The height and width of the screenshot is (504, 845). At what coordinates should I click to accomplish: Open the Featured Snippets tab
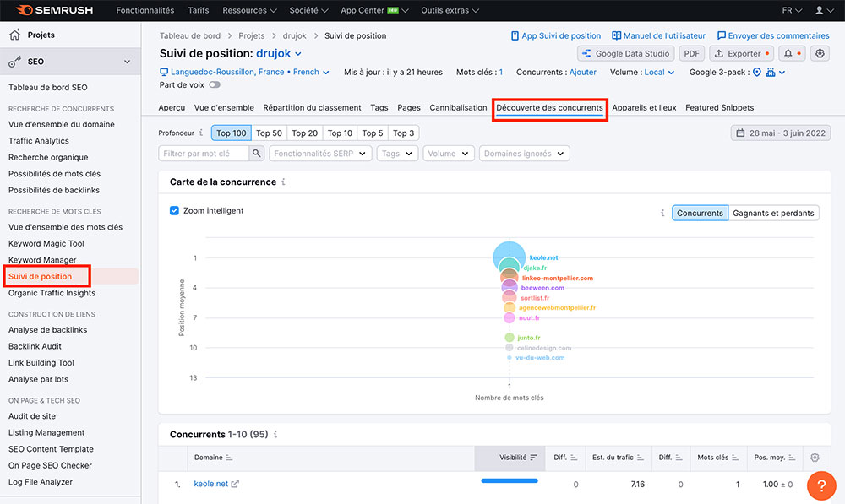click(x=719, y=108)
